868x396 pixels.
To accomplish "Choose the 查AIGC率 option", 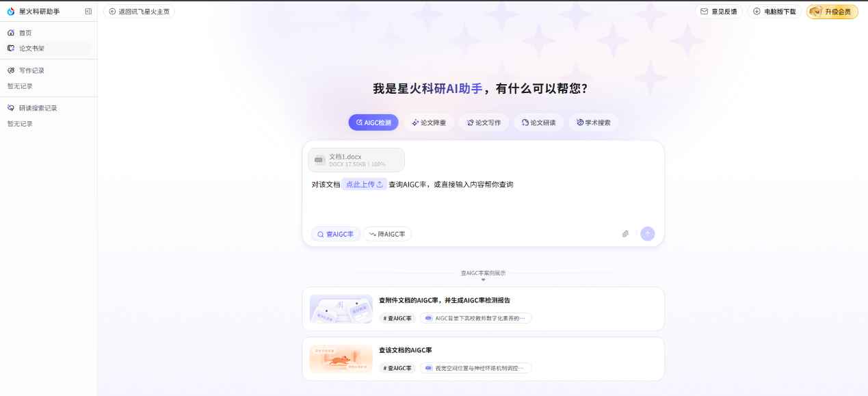I will [335, 234].
